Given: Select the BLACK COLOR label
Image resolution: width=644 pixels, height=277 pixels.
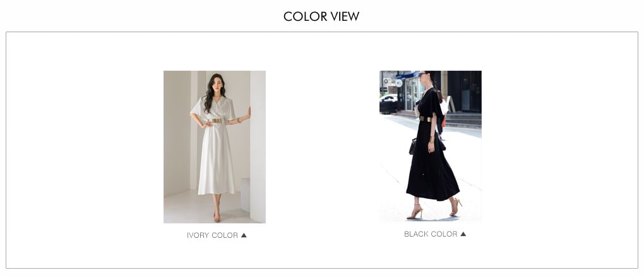Looking at the screenshot, I should pos(431,234).
